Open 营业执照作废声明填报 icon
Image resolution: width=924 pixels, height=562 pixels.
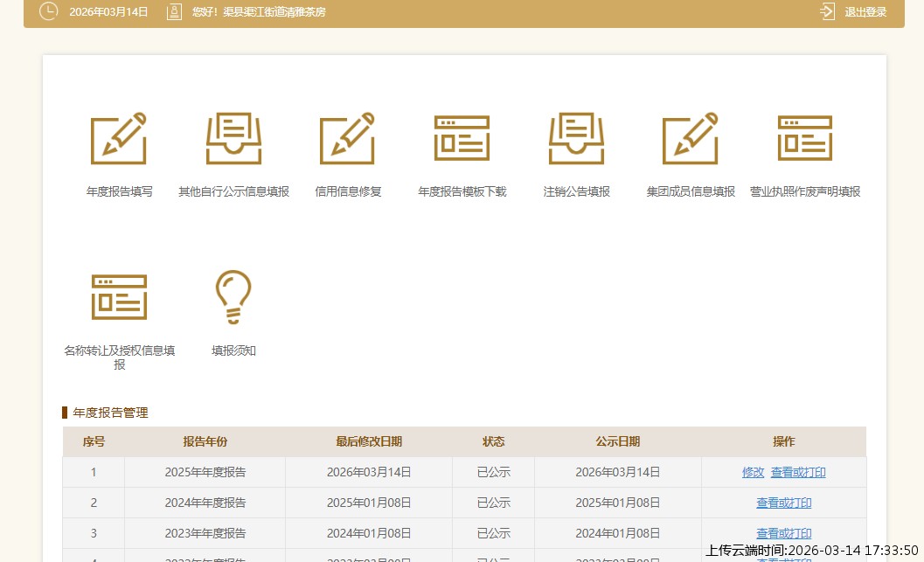pyautogui.click(x=804, y=138)
